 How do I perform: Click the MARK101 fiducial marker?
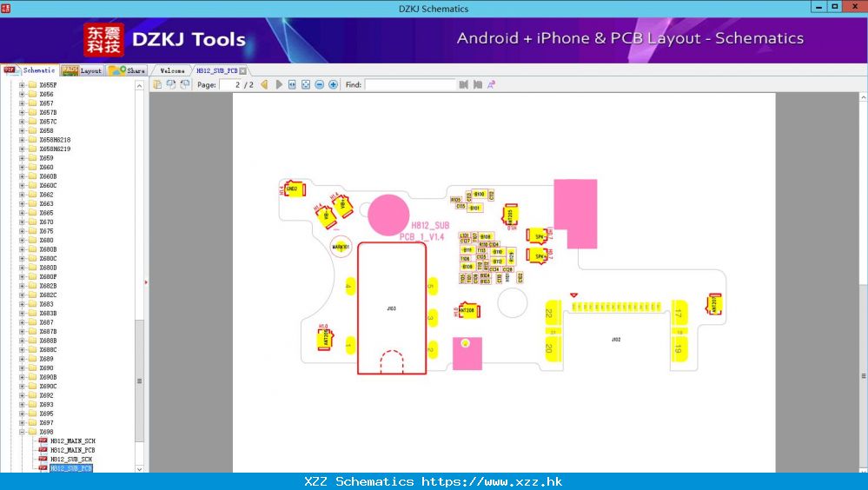[x=341, y=247]
